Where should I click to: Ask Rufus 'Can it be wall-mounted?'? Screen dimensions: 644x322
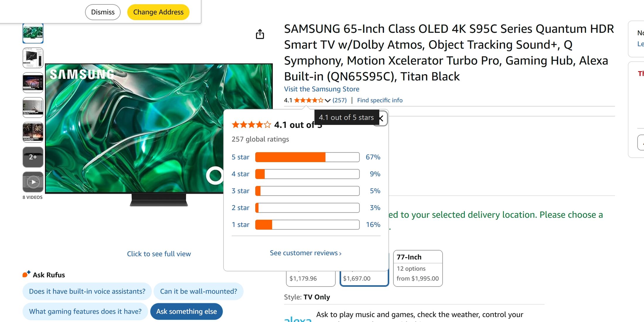tap(198, 291)
